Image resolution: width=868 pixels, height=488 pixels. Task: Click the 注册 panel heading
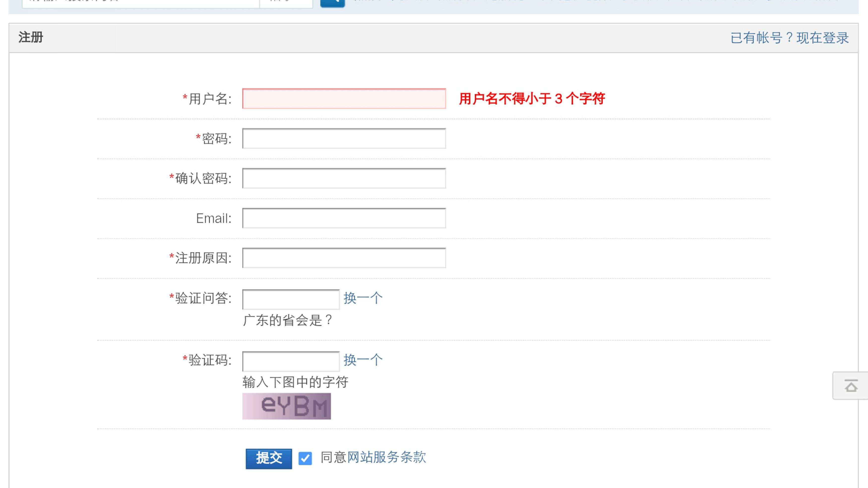[x=31, y=37]
